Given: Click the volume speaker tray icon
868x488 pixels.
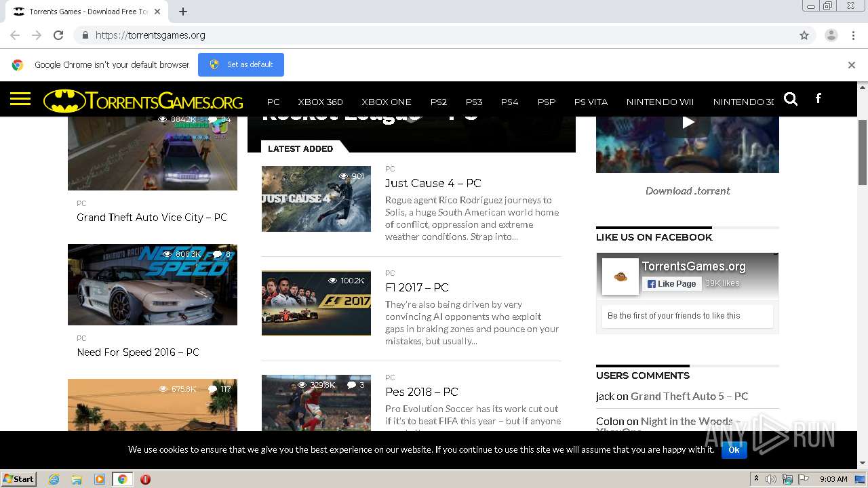Looking at the screenshot, I should (x=771, y=479).
